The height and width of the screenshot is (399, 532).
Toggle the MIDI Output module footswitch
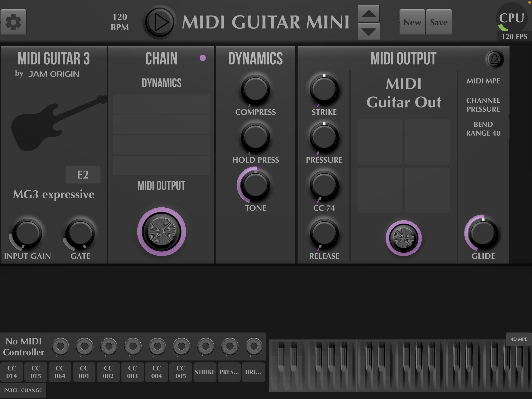pos(404,238)
